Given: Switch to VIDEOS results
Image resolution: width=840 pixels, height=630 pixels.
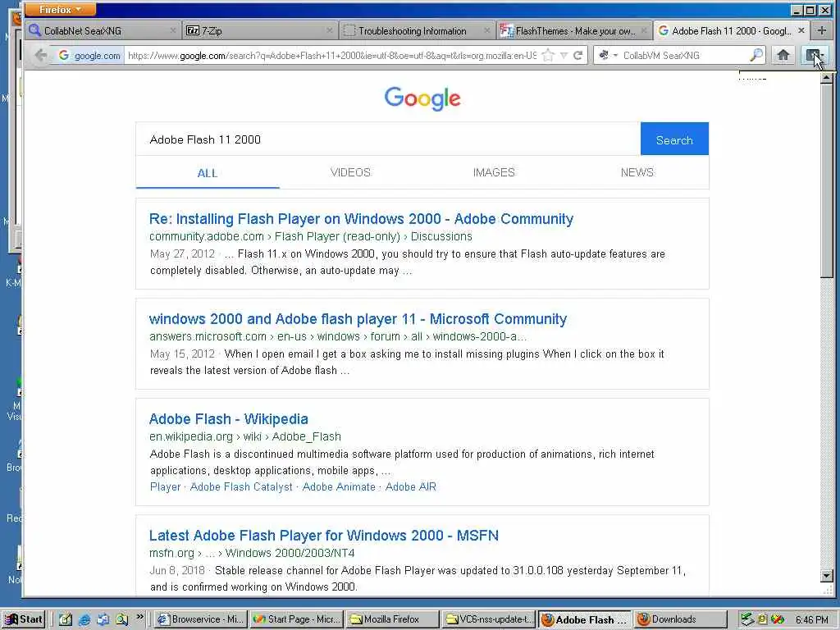Looking at the screenshot, I should [350, 172].
